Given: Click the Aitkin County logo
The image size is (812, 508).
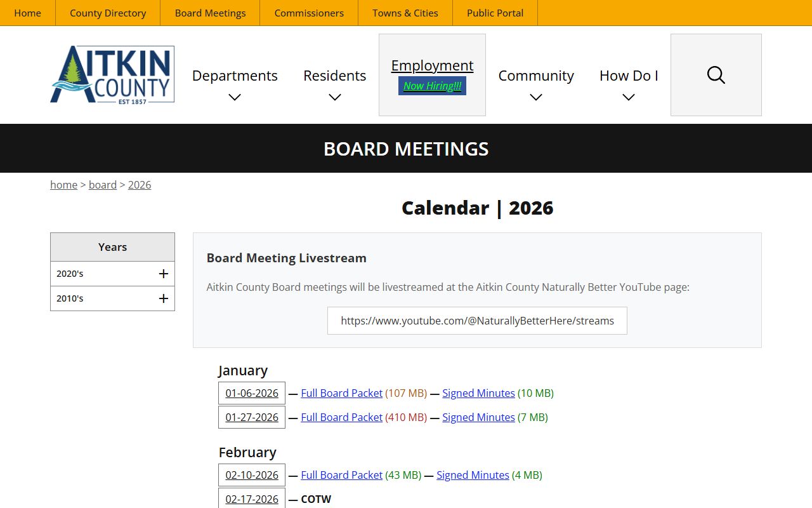Looking at the screenshot, I should 112,74.
